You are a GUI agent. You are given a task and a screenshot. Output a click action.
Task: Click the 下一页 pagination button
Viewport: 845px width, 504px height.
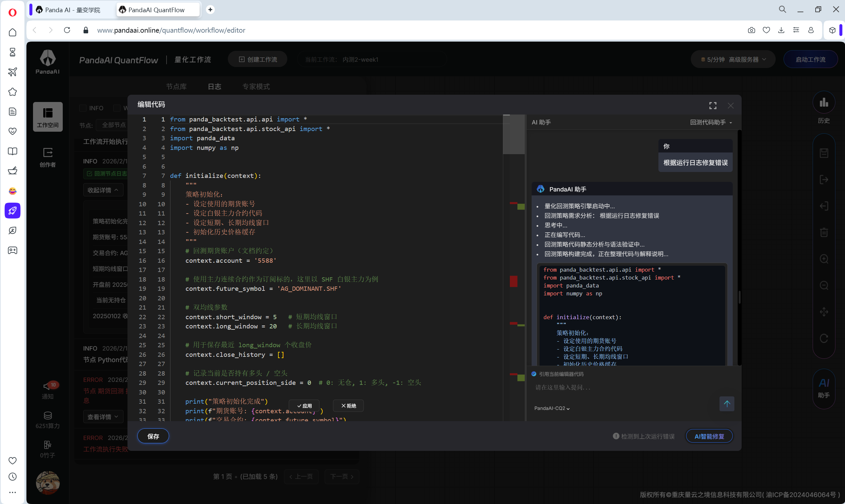[341, 477]
